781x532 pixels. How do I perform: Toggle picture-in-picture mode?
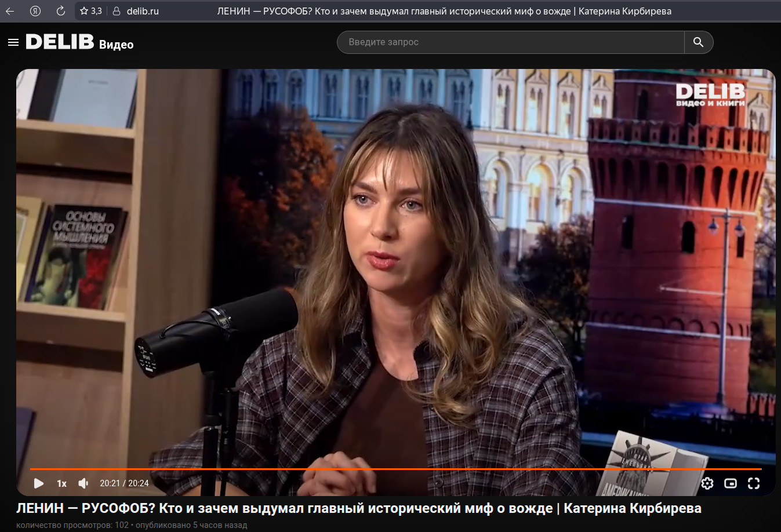tap(731, 483)
